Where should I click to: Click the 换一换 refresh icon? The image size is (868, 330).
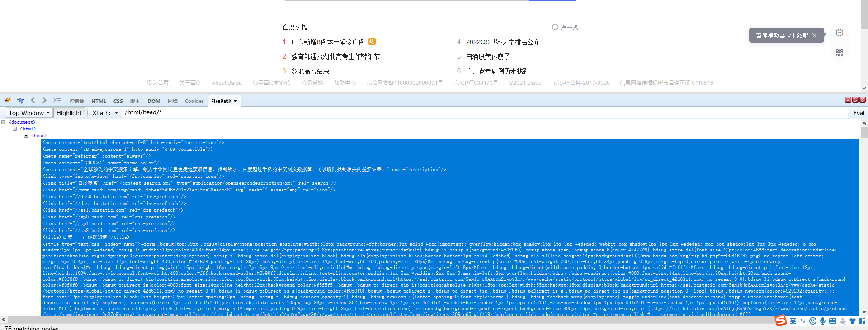555,27
